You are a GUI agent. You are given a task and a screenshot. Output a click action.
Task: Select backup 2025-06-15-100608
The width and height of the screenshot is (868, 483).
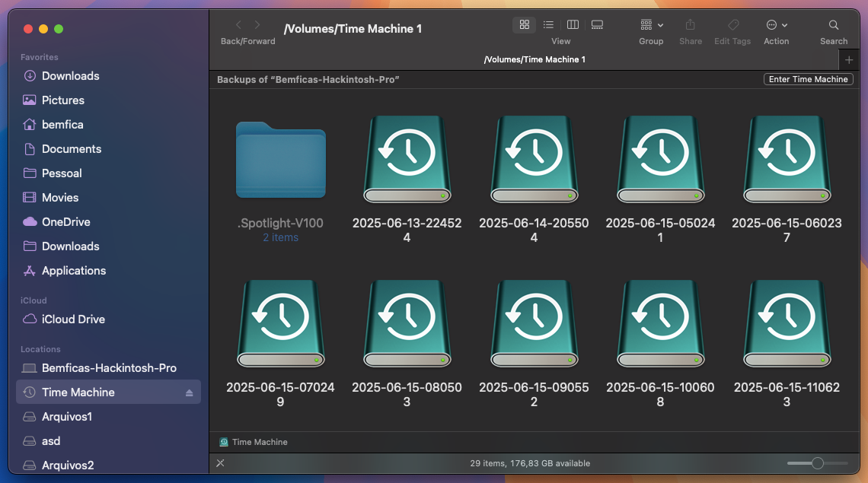point(660,324)
